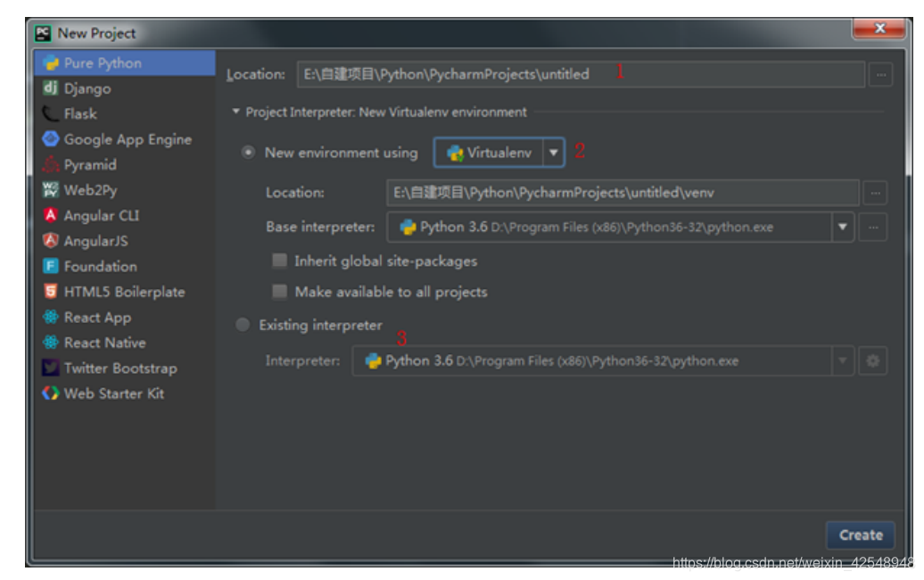
Task: Click the Make available to all projects label
Action: pyautogui.click(x=392, y=292)
